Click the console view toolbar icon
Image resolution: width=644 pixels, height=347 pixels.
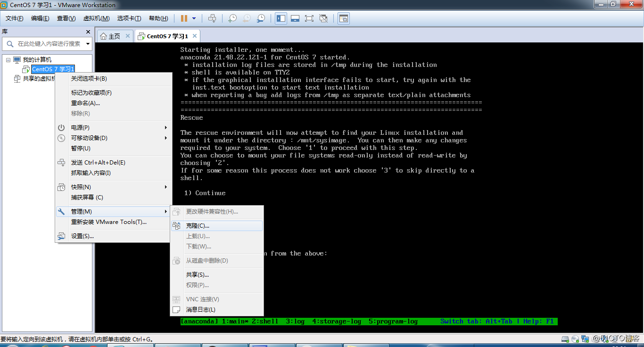click(344, 18)
